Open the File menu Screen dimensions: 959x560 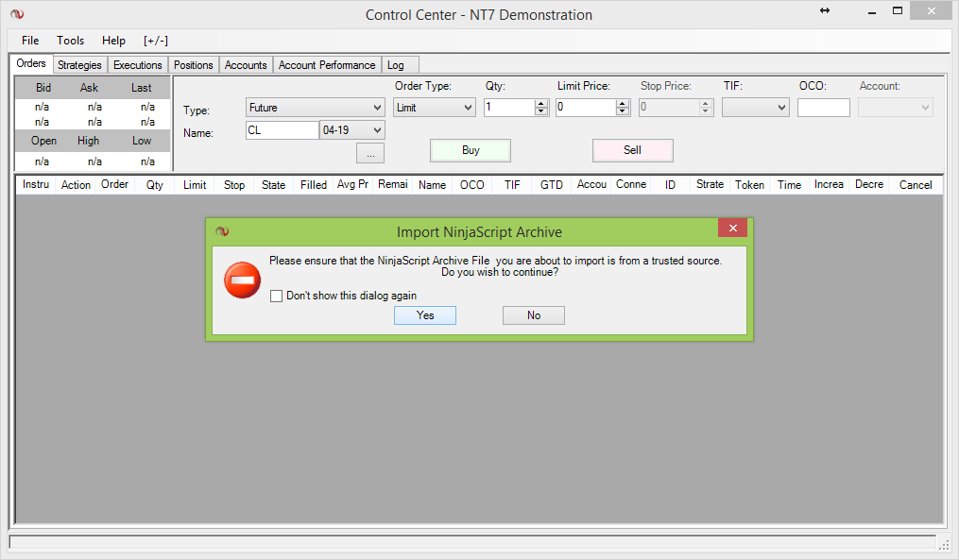[30, 41]
